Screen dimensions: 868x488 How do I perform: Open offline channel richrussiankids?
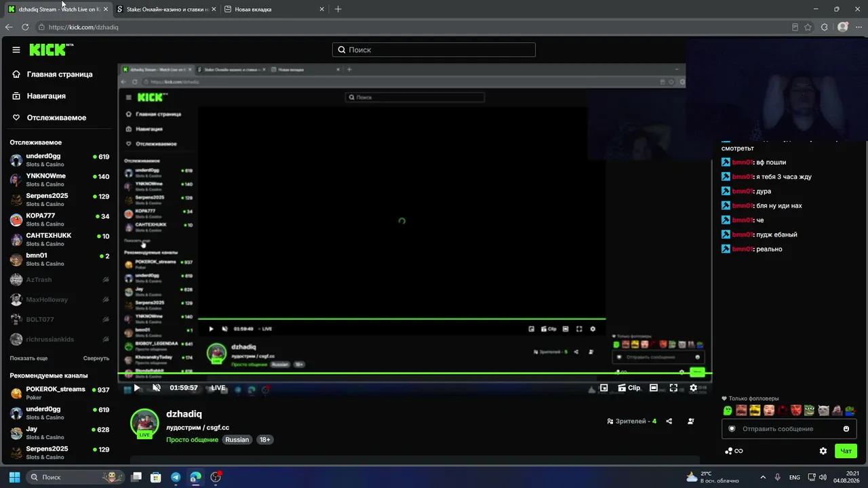click(x=60, y=339)
